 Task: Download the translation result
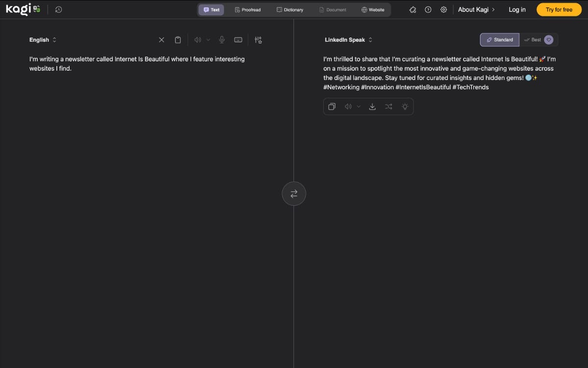click(372, 106)
